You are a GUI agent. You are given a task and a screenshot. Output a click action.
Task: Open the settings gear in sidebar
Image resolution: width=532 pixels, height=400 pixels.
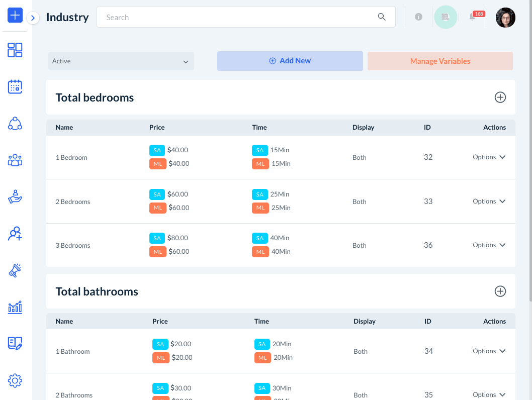coord(15,380)
